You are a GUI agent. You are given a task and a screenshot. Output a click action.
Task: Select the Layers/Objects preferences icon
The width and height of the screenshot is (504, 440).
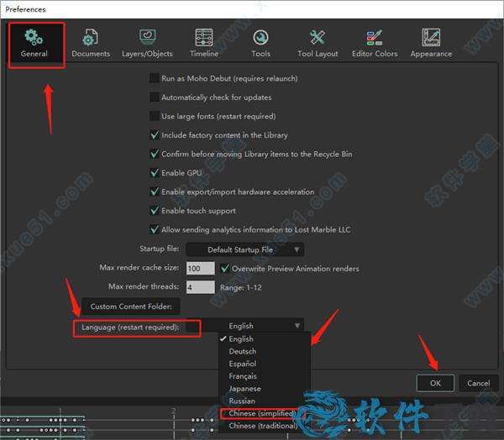click(147, 38)
